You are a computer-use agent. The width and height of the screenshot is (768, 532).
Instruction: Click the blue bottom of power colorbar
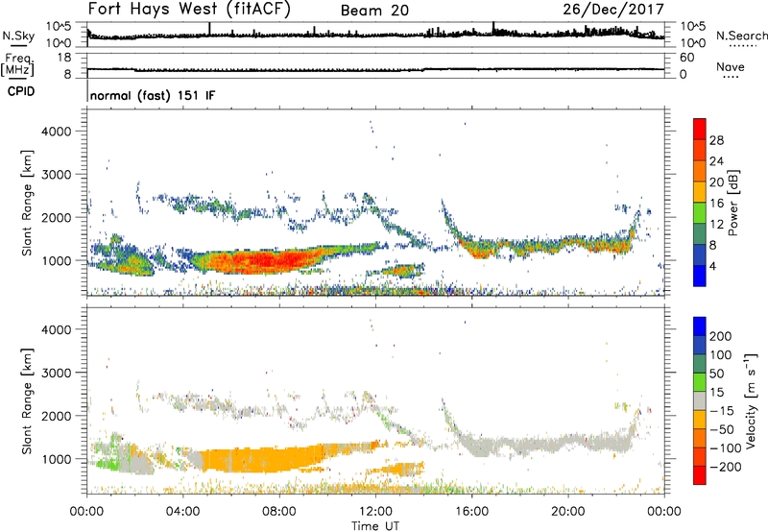(x=700, y=276)
